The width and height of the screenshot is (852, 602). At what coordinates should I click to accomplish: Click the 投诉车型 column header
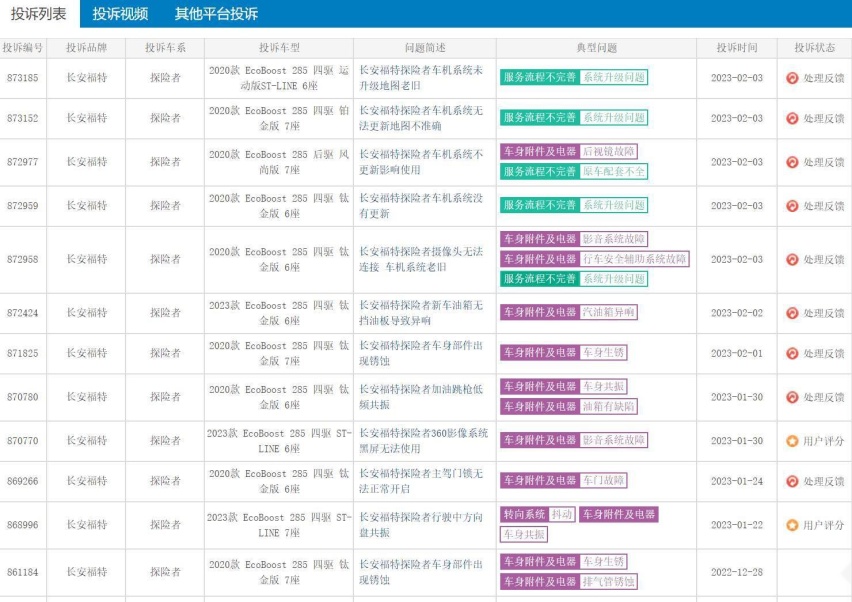coord(279,48)
